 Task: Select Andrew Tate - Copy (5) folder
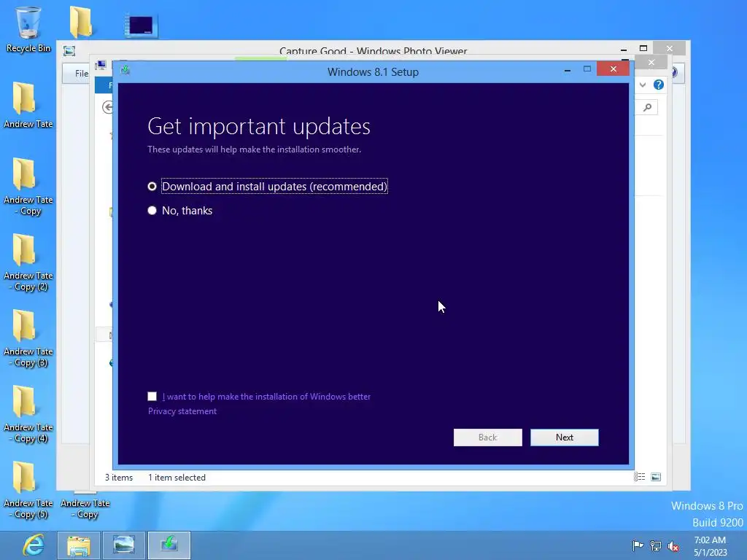[28, 489]
